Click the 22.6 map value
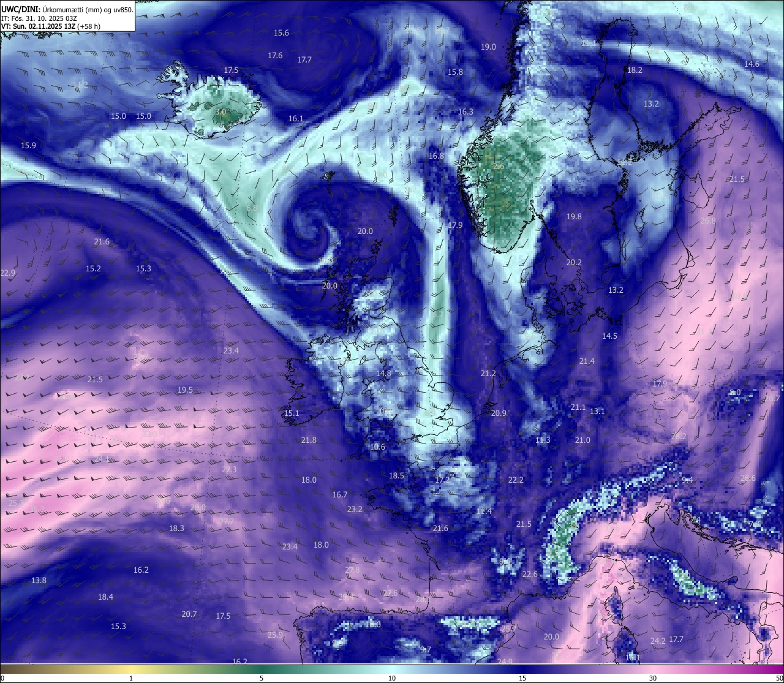This screenshot has height=683, width=784. coord(530,575)
